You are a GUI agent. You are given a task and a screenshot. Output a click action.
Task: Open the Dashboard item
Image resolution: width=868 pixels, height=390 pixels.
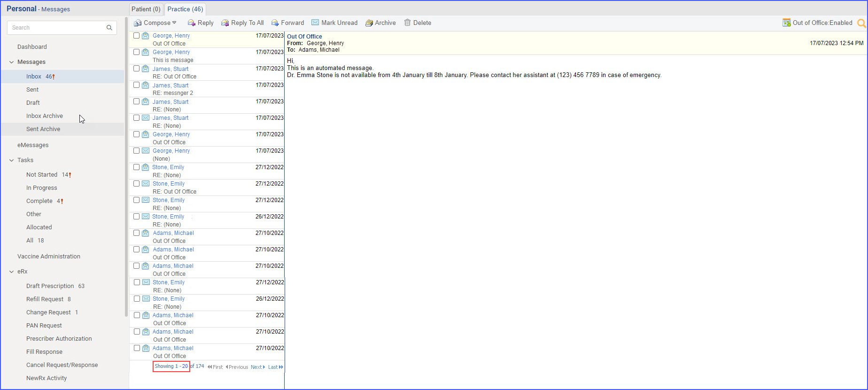[32, 47]
